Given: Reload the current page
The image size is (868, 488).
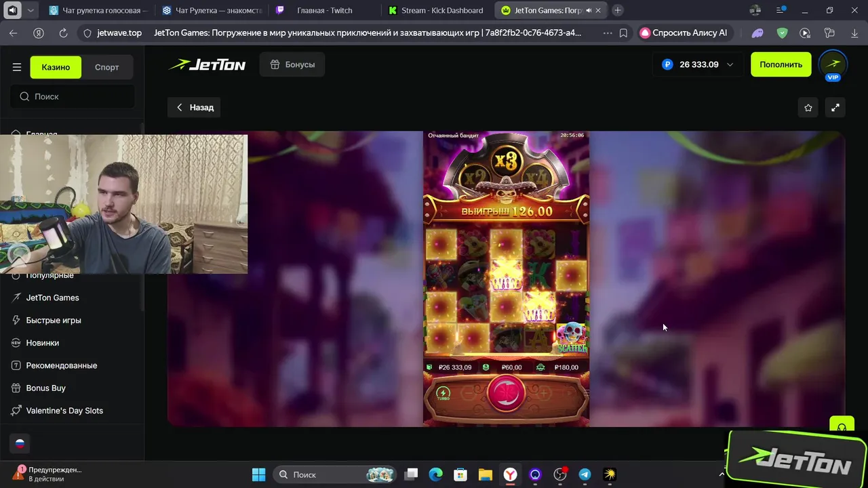Looking at the screenshot, I should tap(63, 33).
